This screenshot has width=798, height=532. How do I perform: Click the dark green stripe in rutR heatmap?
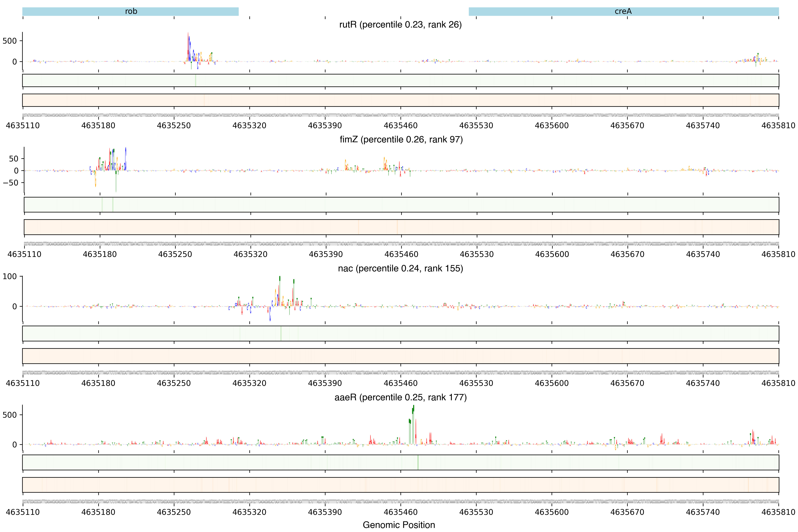pyautogui.click(x=195, y=80)
